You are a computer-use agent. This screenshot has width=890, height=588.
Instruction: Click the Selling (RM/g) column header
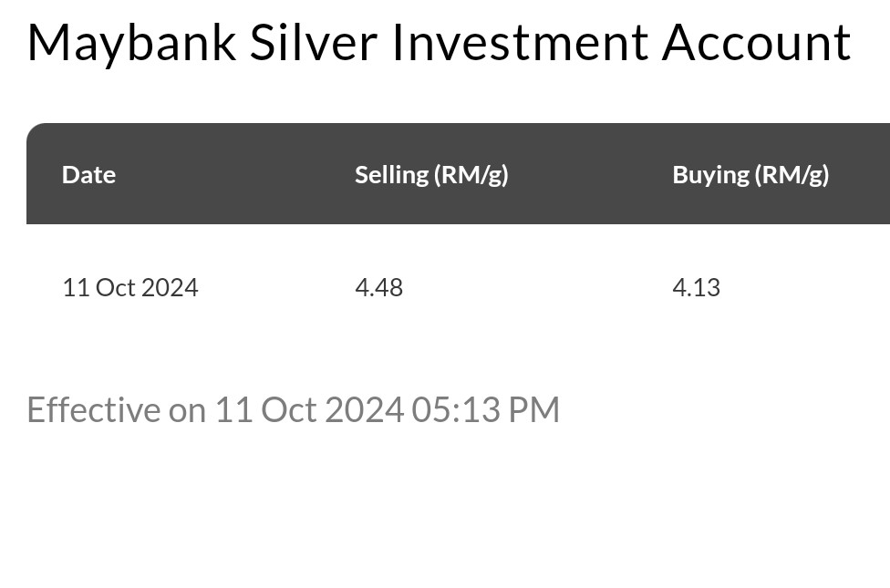pyautogui.click(x=431, y=174)
